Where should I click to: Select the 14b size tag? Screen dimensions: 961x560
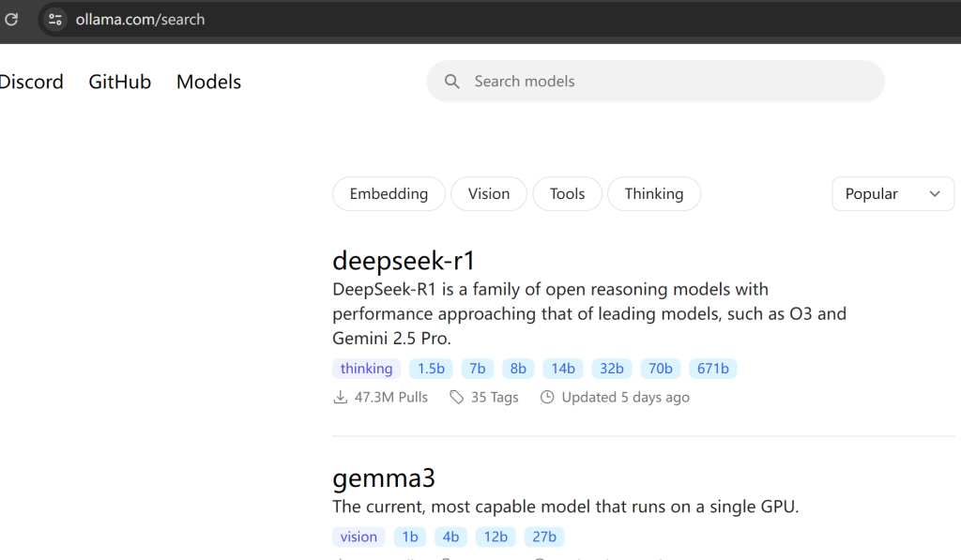coord(563,369)
